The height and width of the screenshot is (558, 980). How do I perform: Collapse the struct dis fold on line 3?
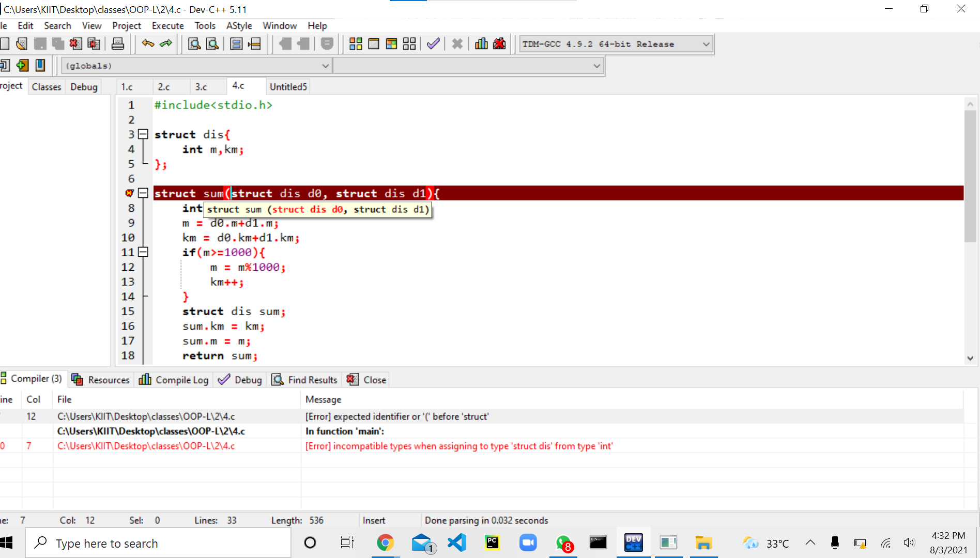[143, 134]
